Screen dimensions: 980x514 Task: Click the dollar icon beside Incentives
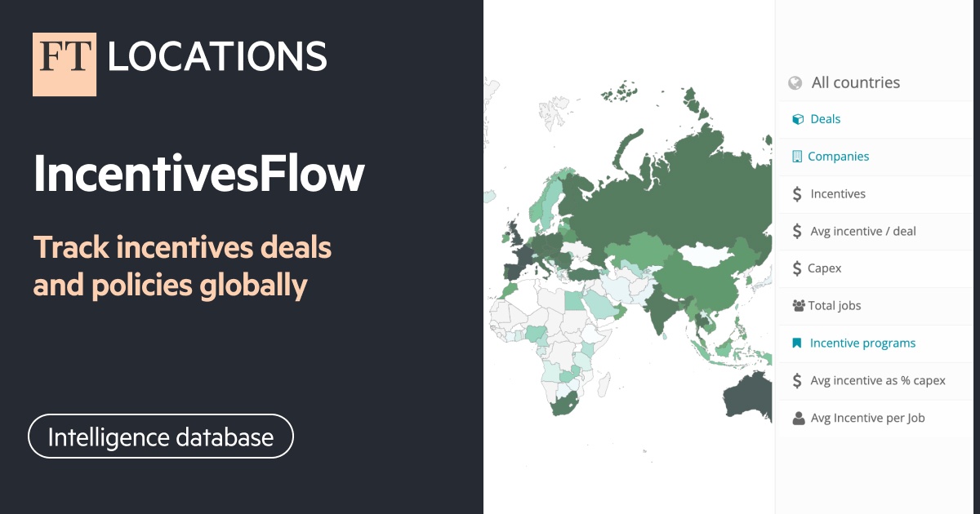[795, 193]
